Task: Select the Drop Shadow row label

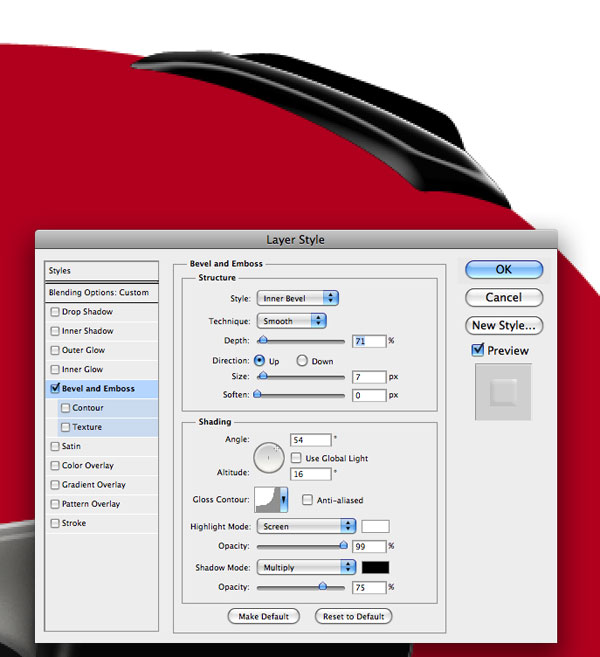Action: click(x=87, y=312)
